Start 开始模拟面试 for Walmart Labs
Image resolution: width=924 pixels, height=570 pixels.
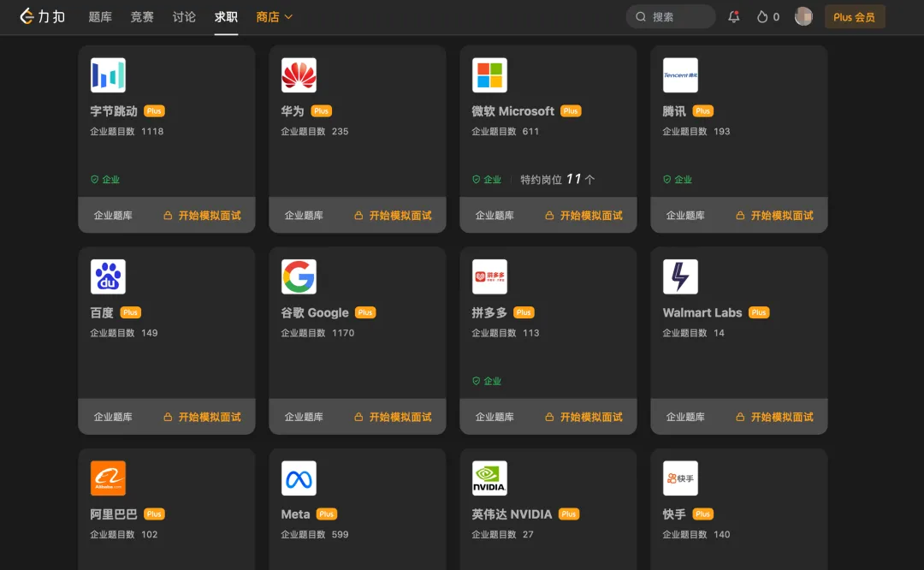click(x=775, y=417)
